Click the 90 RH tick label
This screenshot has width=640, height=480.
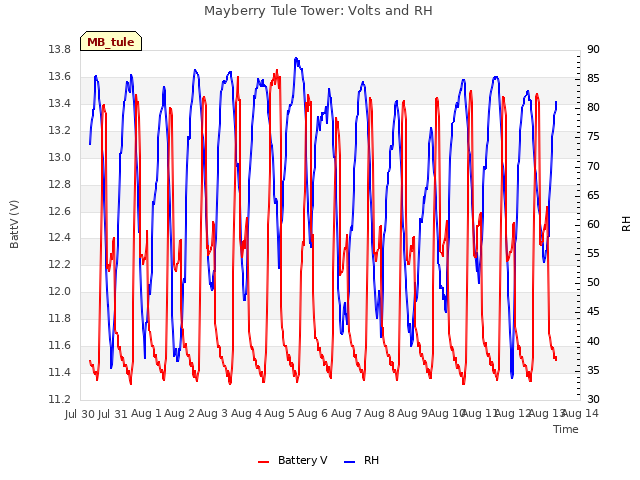coord(593,49)
